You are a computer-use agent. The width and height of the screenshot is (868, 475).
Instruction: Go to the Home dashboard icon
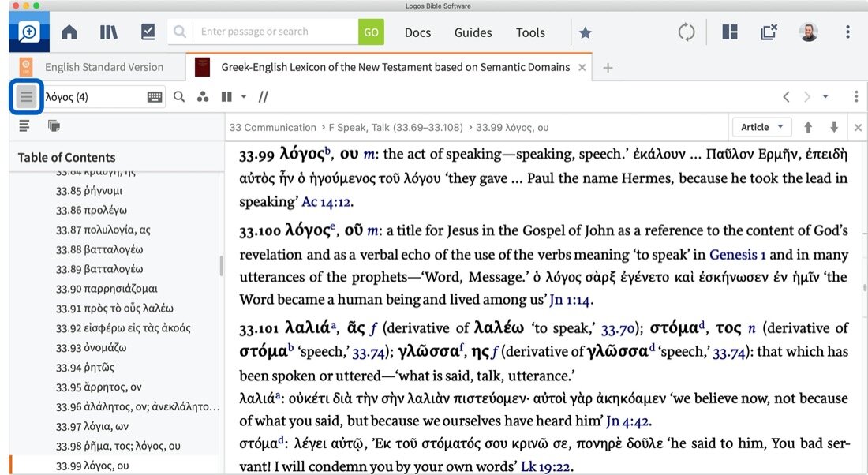(69, 32)
